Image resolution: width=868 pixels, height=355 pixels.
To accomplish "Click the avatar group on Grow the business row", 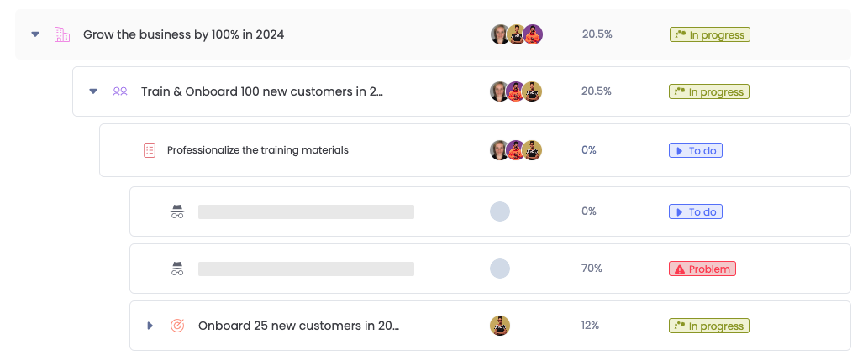I will pyautogui.click(x=516, y=34).
